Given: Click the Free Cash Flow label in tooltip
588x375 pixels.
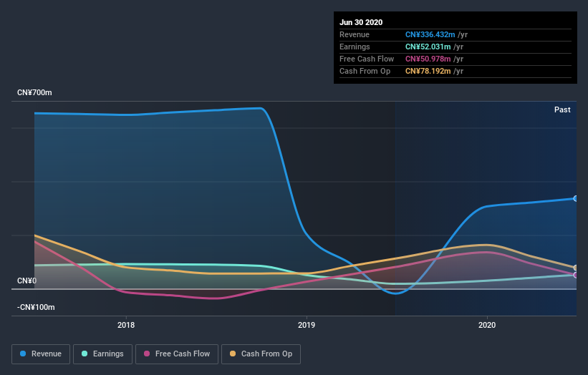Looking at the screenshot, I should (x=367, y=59).
